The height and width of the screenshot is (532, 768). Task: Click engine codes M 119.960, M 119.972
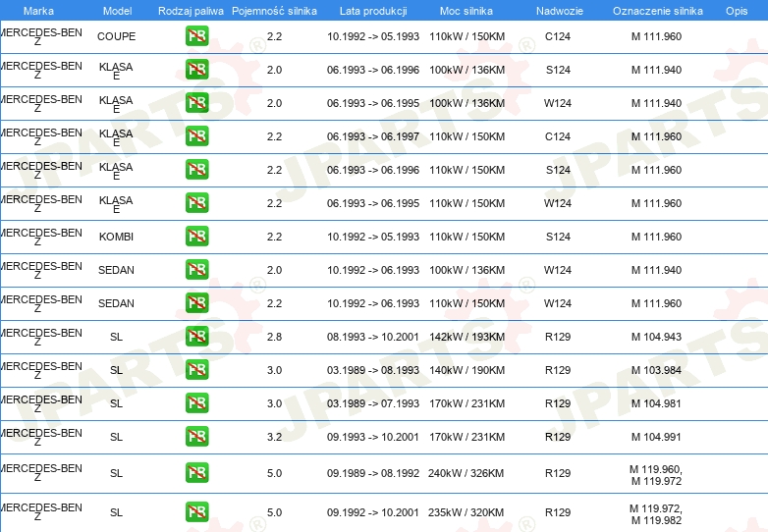pyautogui.click(x=656, y=475)
